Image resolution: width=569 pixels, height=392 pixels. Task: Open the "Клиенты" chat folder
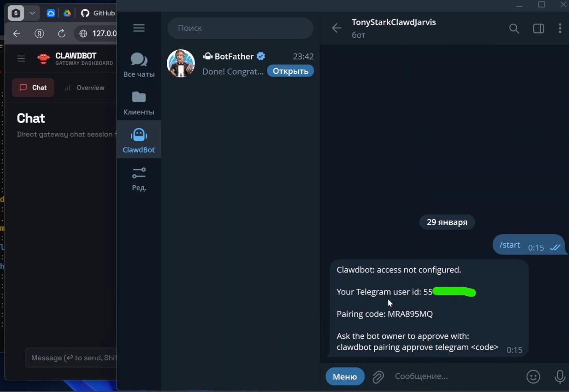[x=139, y=102]
